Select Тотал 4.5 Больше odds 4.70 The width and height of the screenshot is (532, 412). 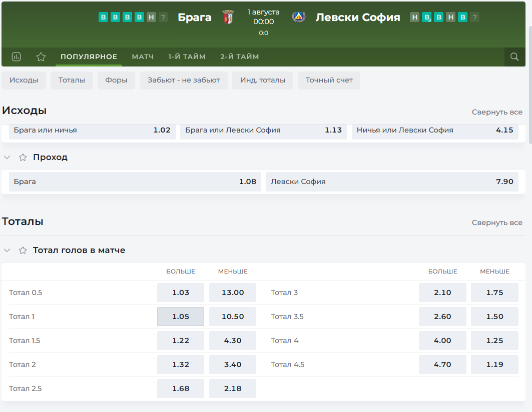tap(442, 364)
